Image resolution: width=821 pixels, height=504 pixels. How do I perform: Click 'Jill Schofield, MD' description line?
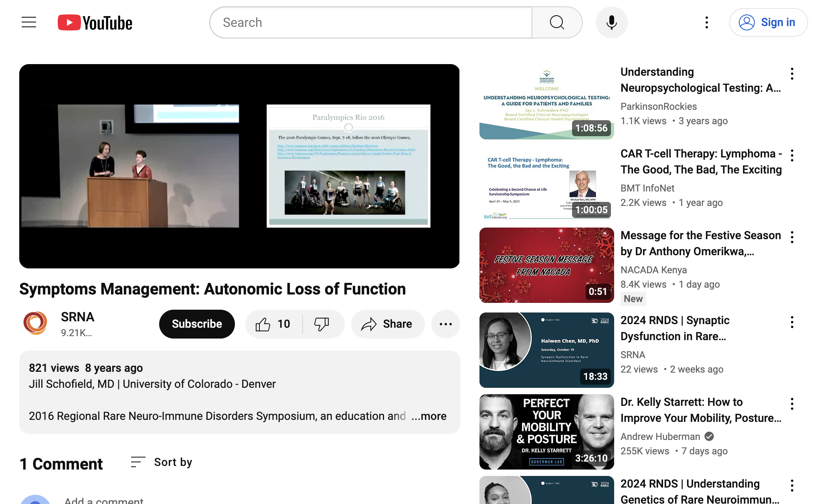152,384
